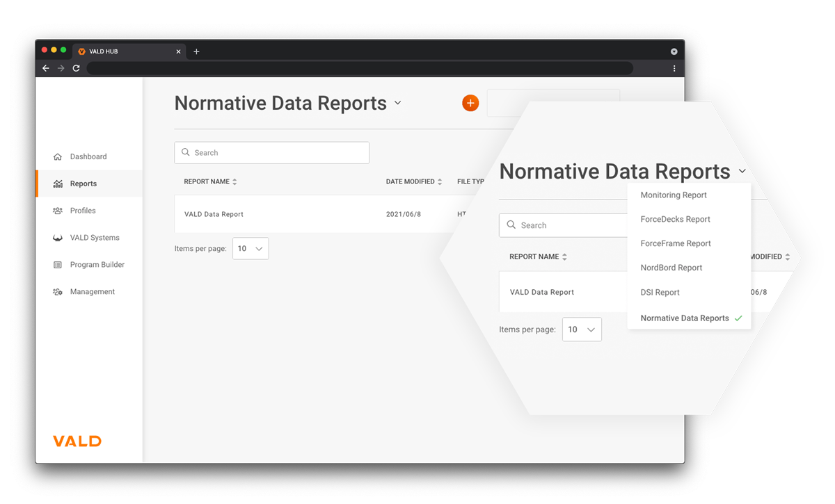Click the orange plus add report button
The image size is (835, 504).
tap(470, 103)
